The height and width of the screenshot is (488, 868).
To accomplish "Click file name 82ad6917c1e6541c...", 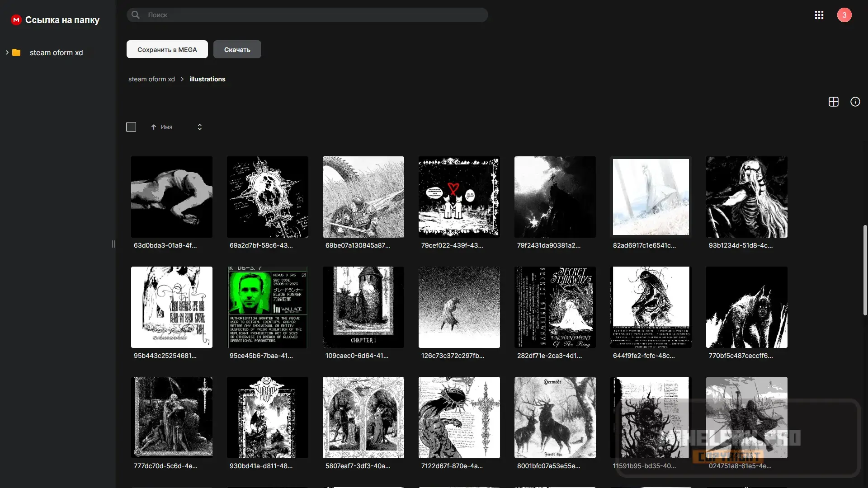I will (645, 245).
